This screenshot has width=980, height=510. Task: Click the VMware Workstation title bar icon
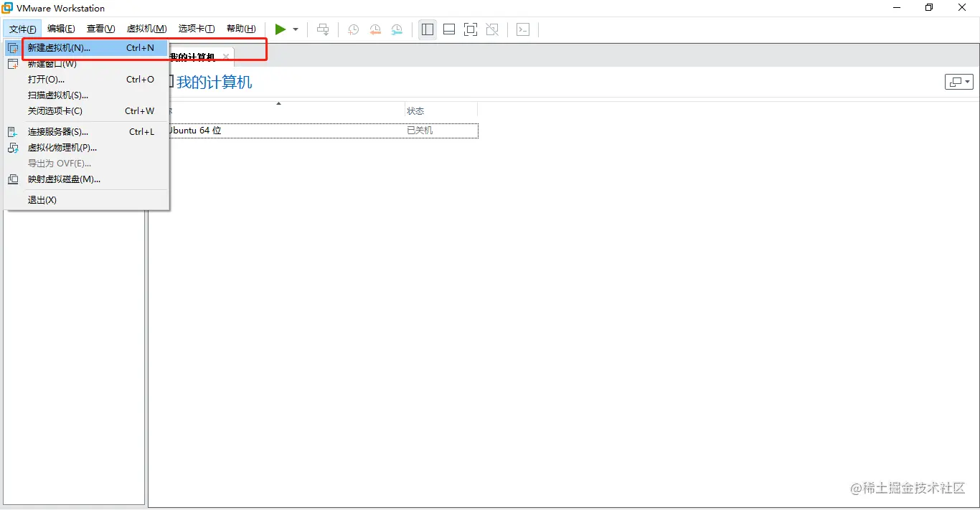[7, 8]
